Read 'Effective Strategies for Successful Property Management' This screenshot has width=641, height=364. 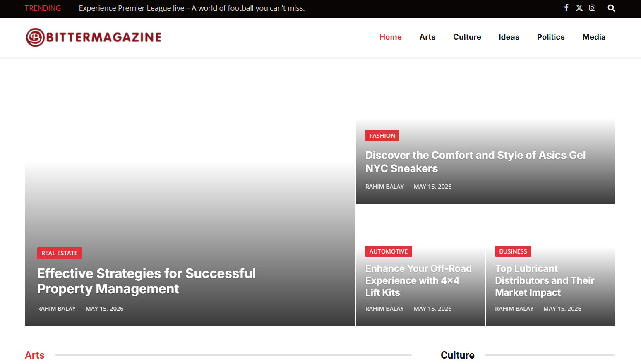pos(146,281)
